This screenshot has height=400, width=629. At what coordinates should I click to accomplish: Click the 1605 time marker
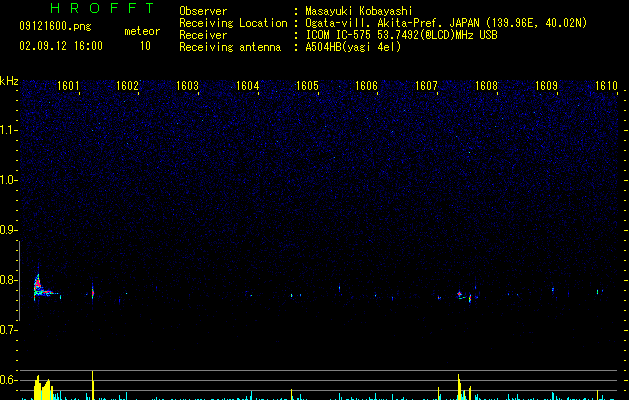coord(307,85)
